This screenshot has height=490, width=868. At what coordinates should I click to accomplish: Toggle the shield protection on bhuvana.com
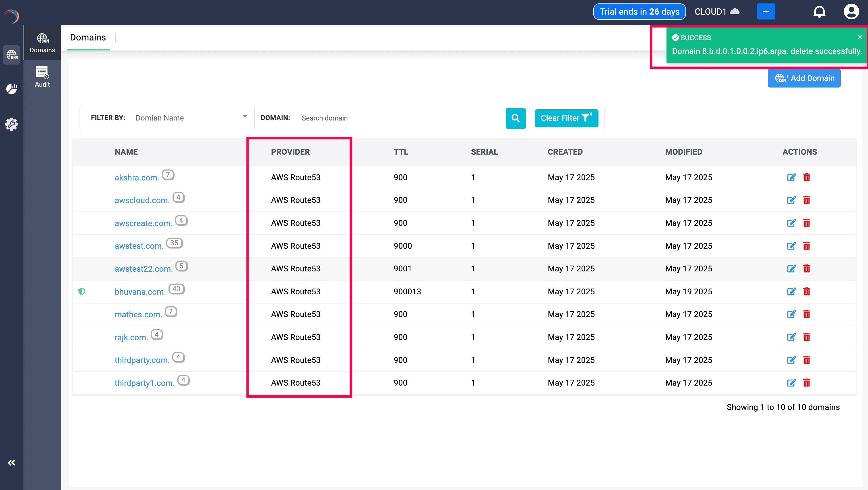82,292
